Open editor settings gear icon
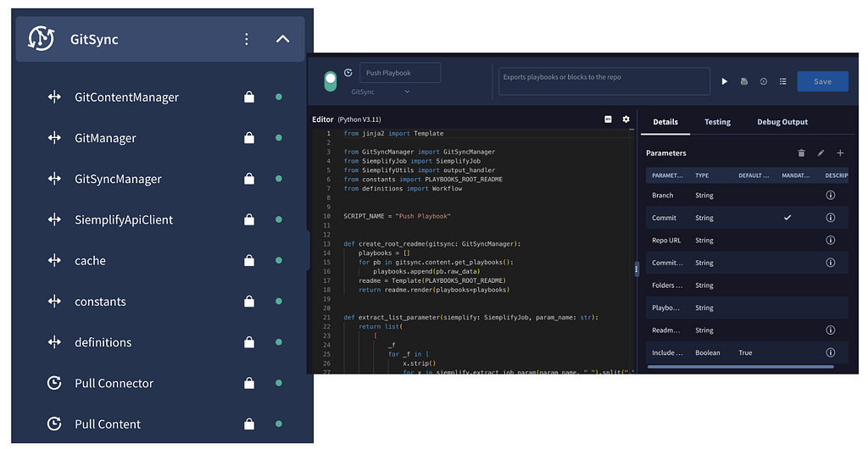 click(x=626, y=119)
